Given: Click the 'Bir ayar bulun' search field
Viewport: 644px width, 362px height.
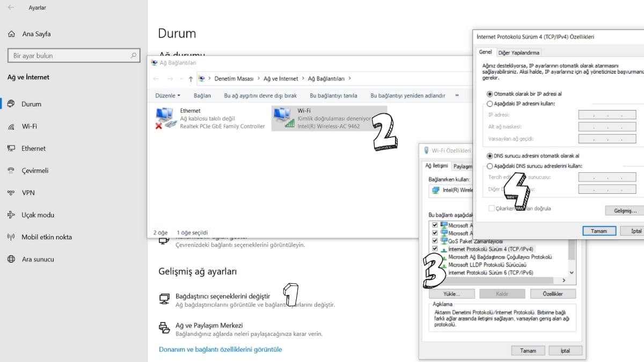Looking at the screenshot, I should 70,56.
